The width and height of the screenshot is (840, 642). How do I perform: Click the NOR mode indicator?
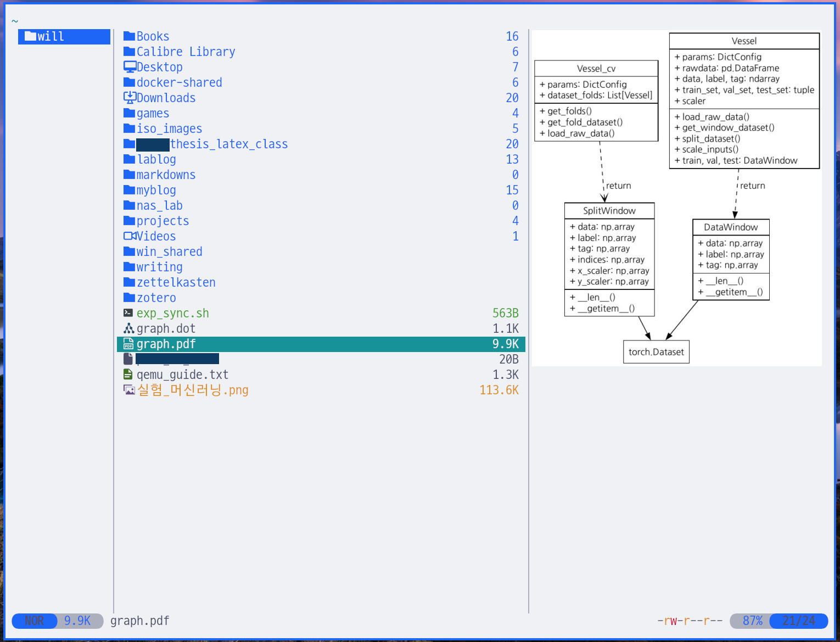(x=34, y=621)
